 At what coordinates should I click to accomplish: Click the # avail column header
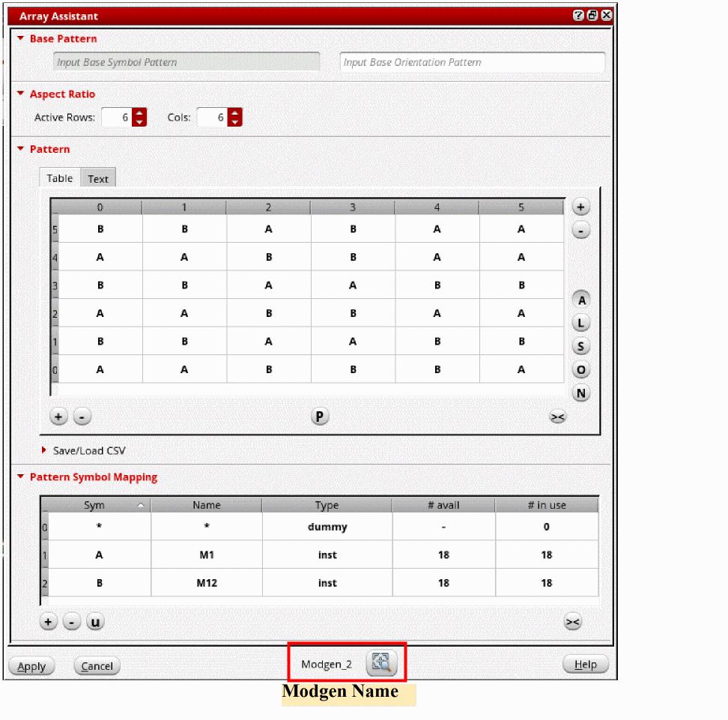pos(443,505)
